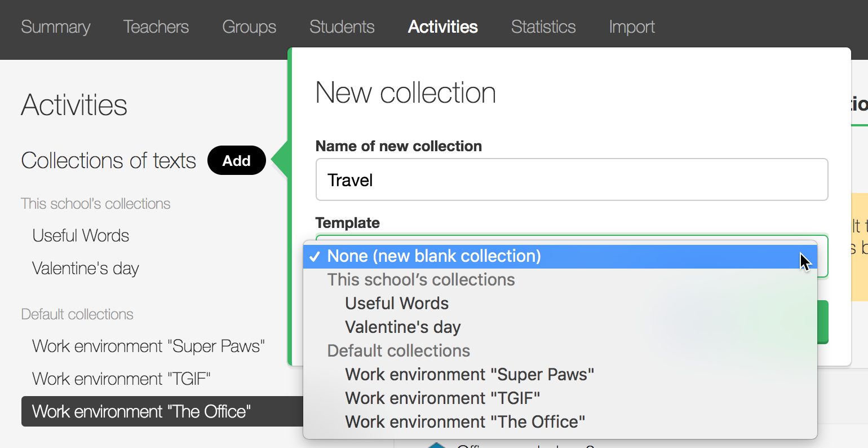Select the Activities tab

pos(442,27)
